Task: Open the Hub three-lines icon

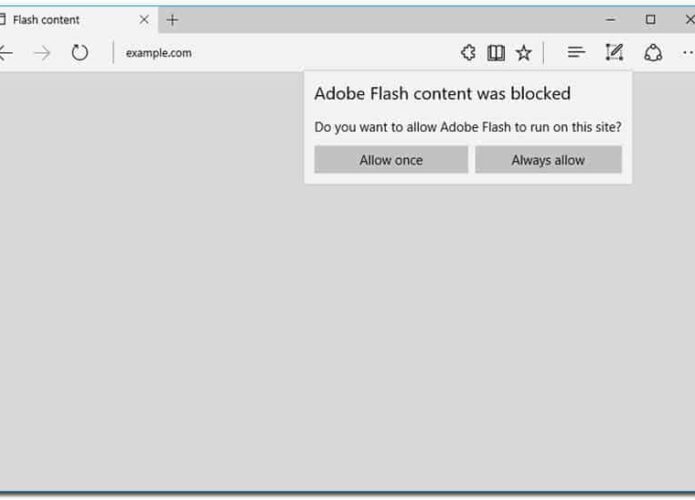Action: [x=576, y=52]
